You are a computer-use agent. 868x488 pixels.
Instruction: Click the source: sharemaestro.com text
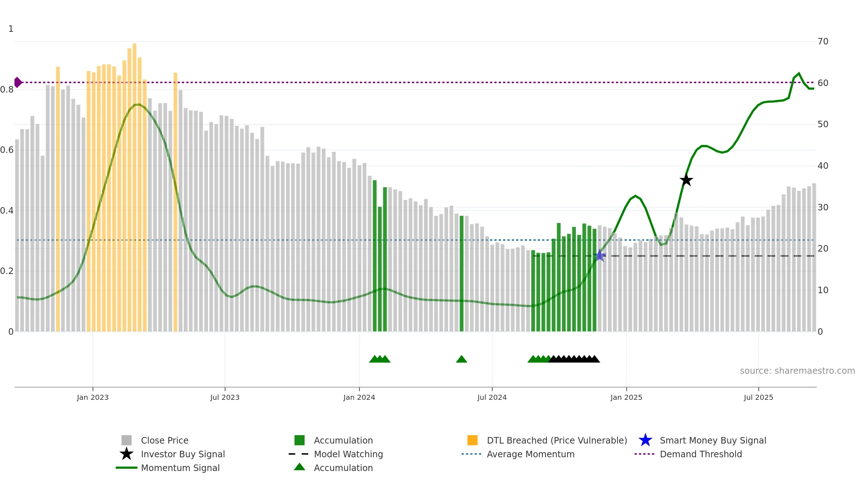coord(797,371)
